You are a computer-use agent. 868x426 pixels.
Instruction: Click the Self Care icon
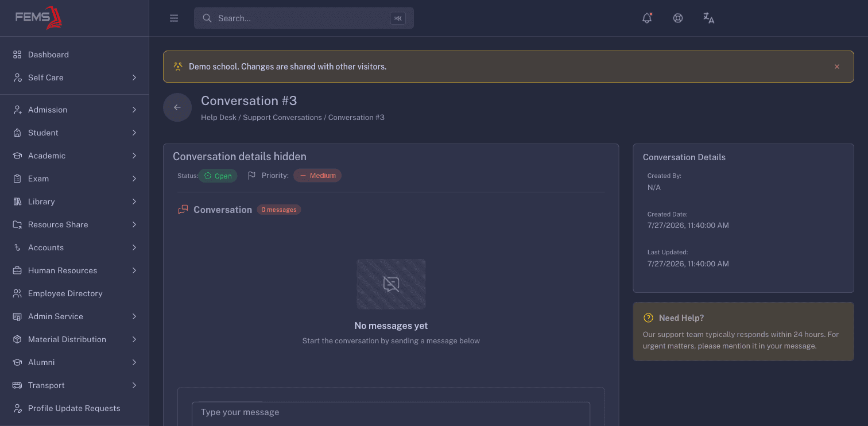point(17,78)
